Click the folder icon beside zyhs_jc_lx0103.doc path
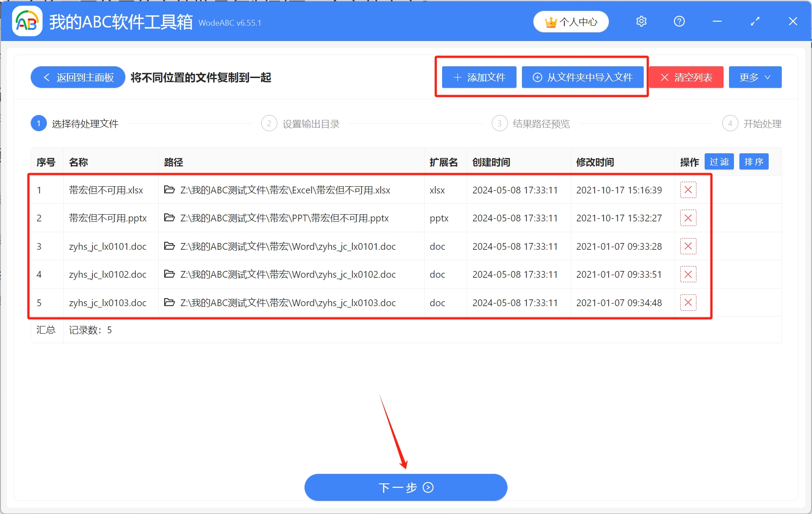 coord(169,303)
